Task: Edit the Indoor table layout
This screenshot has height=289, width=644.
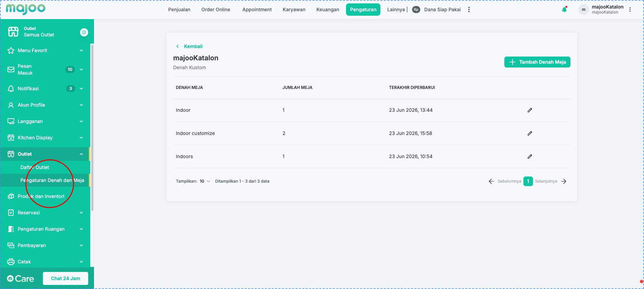Action: click(530, 110)
